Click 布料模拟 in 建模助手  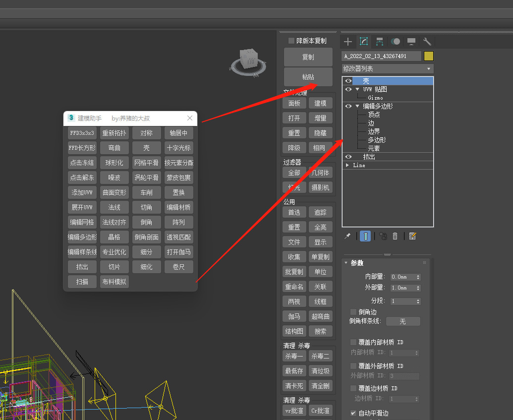point(114,282)
